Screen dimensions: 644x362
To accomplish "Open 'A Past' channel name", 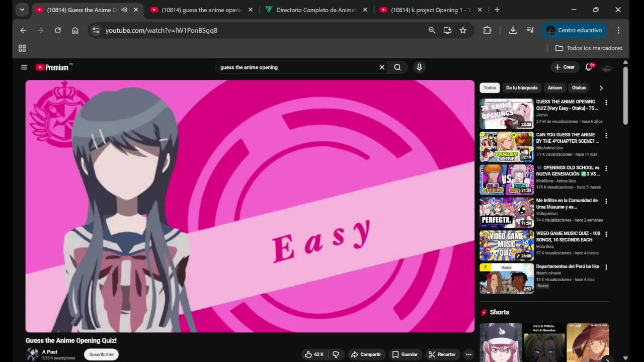I will pyautogui.click(x=50, y=352).
